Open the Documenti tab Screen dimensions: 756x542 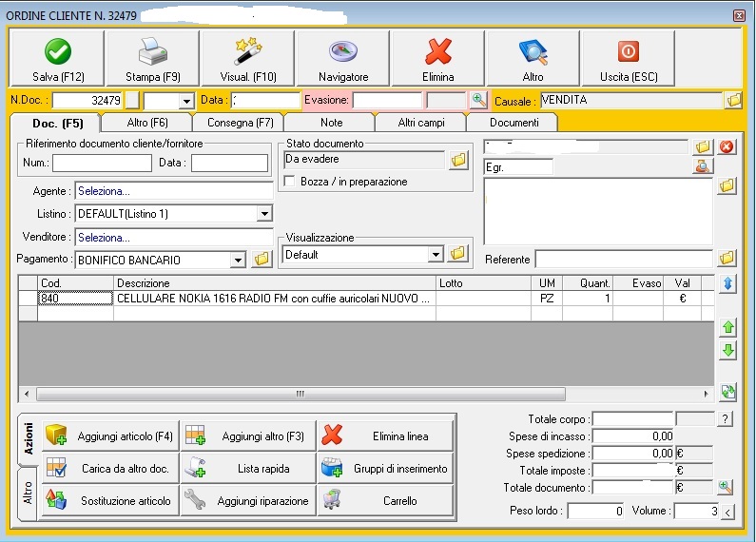point(514,123)
